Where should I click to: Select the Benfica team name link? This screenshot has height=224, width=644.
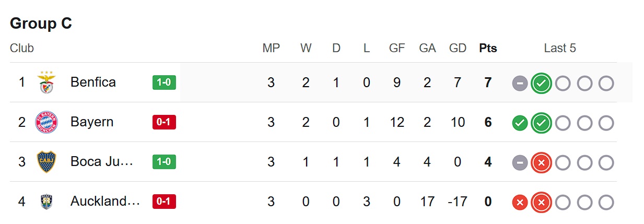tap(93, 82)
